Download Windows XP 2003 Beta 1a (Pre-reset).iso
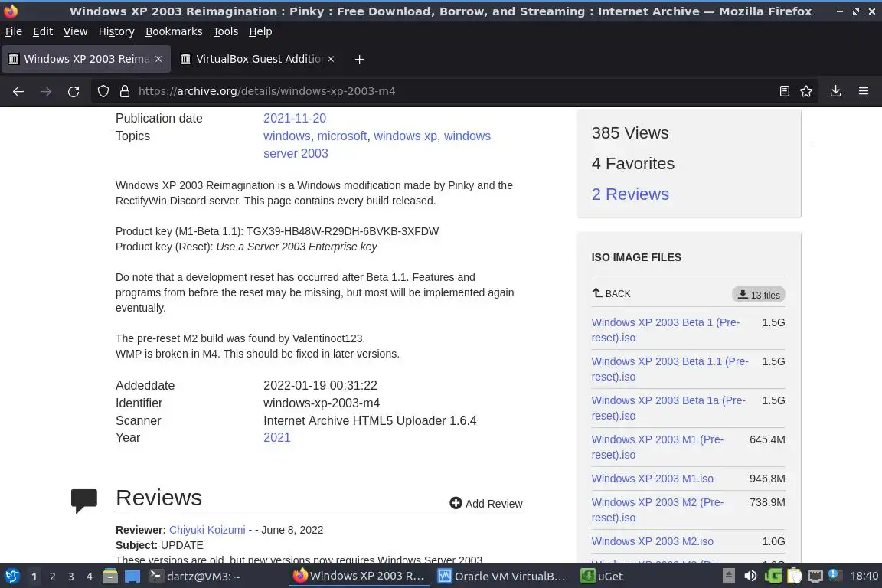The width and height of the screenshot is (882, 588). click(668, 408)
